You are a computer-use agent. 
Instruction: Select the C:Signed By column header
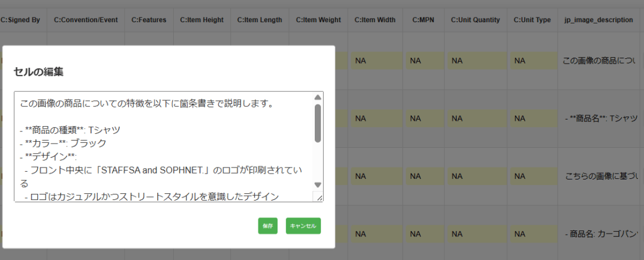(x=20, y=20)
